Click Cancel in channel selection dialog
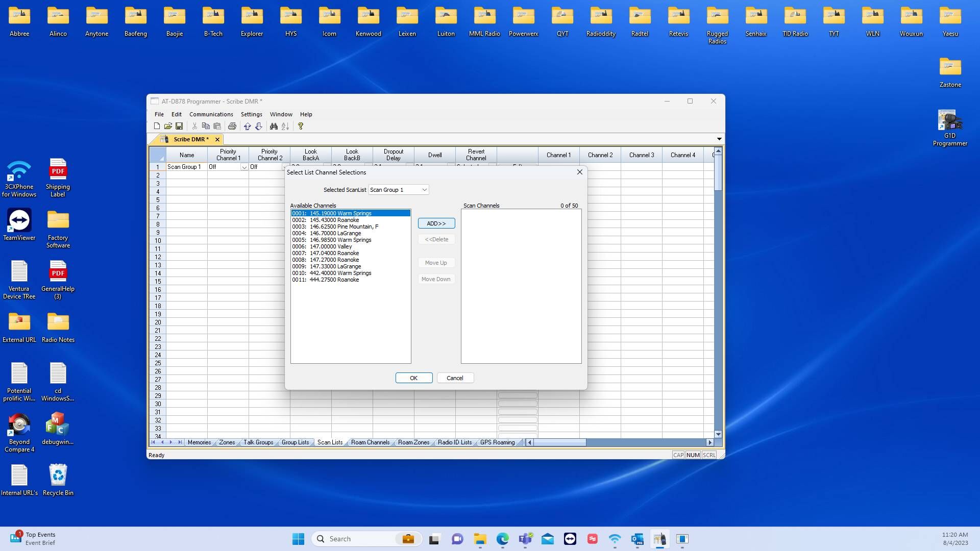This screenshot has height=551, width=980. (x=455, y=378)
